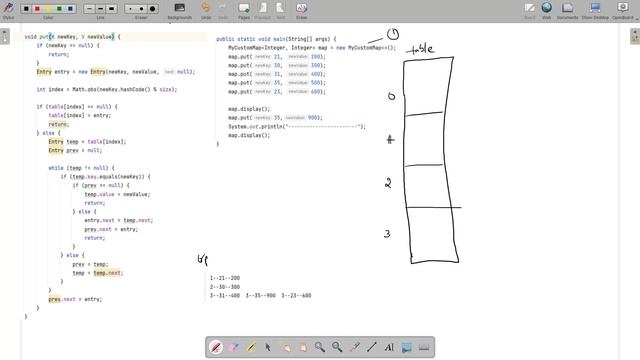Show the virtual keyboard
Image resolution: width=640 pixels, height=360 pixels.
click(x=424, y=347)
